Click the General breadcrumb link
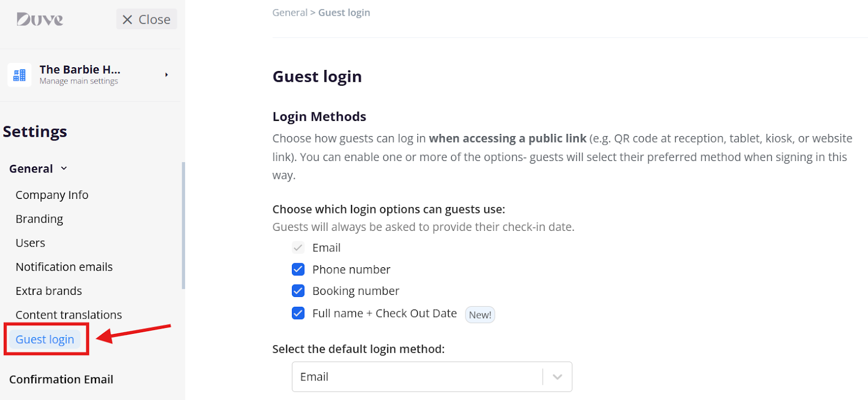This screenshot has width=868, height=400. (x=290, y=12)
